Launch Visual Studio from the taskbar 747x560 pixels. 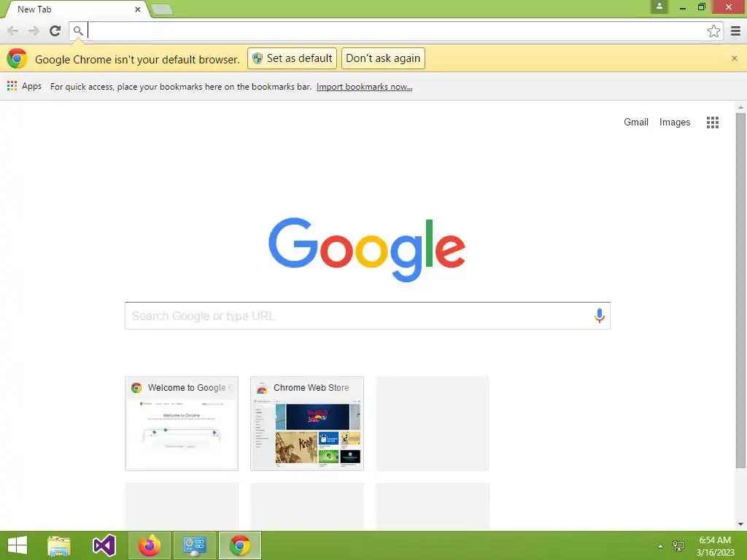click(104, 545)
